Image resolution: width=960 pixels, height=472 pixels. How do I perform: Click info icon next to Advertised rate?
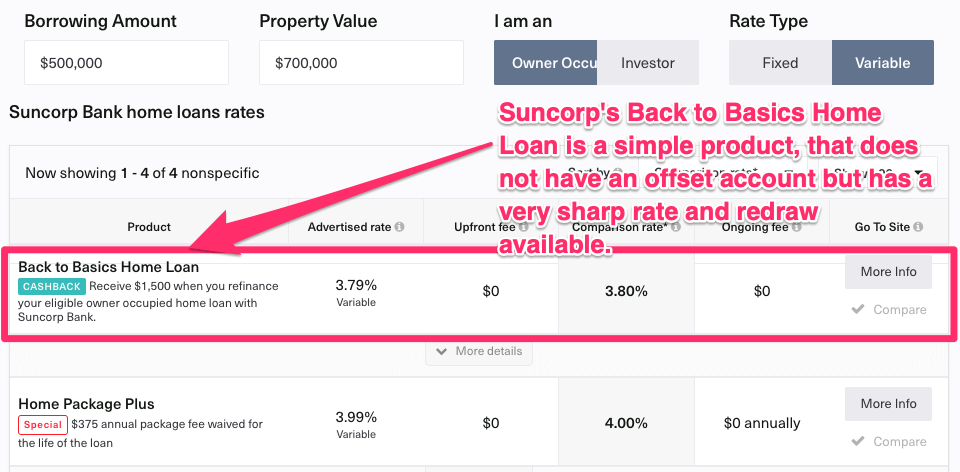[x=399, y=227]
